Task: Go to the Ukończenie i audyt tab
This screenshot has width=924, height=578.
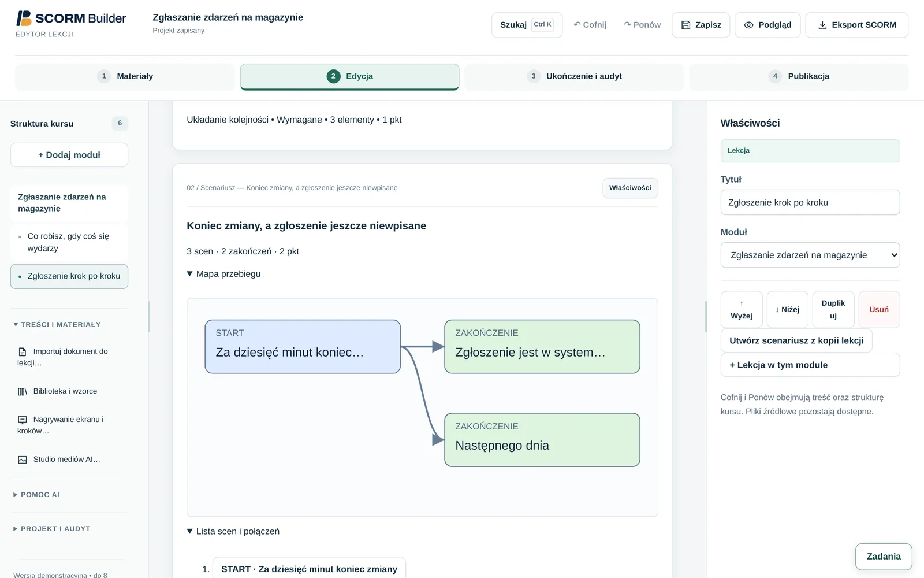Action: [574, 76]
